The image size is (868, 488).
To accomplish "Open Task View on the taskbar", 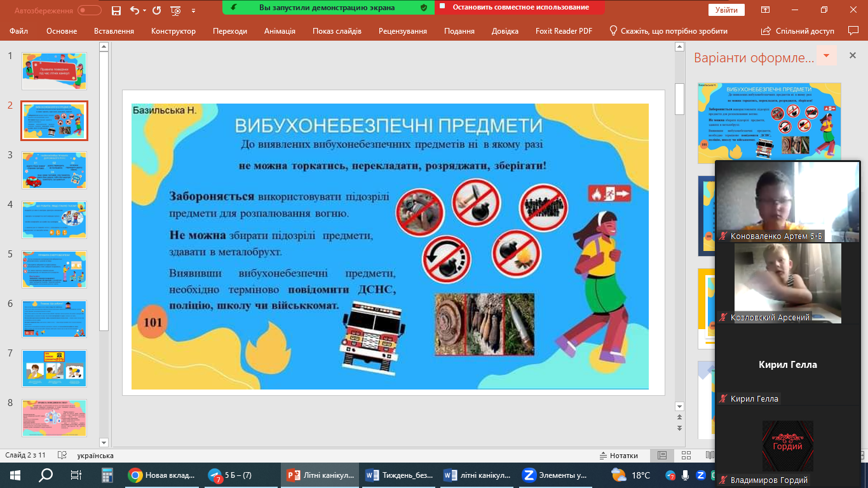I will [76, 475].
